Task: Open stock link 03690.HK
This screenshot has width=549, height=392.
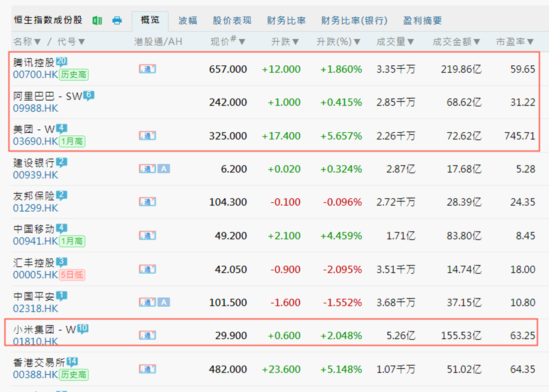Action: [x=35, y=141]
